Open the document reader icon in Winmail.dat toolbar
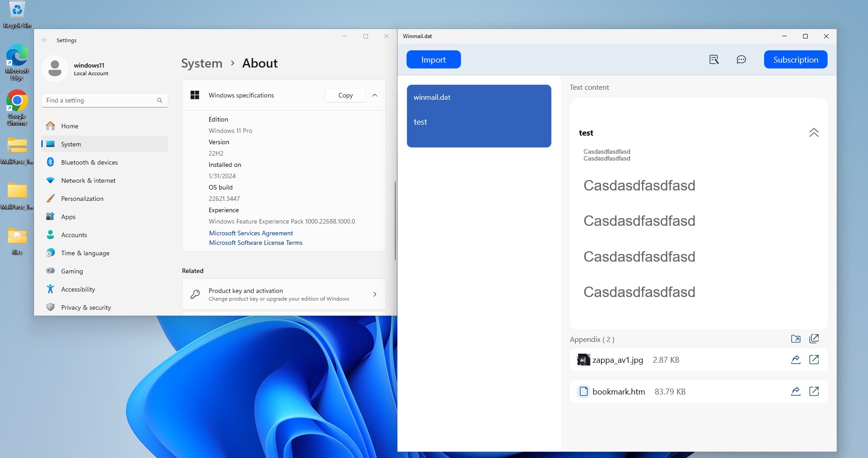868x458 pixels. (x=714, y=59)
